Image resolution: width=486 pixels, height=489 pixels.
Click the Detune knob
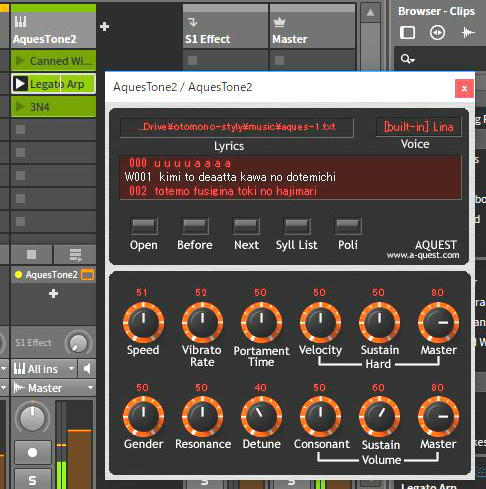(262, 416)
